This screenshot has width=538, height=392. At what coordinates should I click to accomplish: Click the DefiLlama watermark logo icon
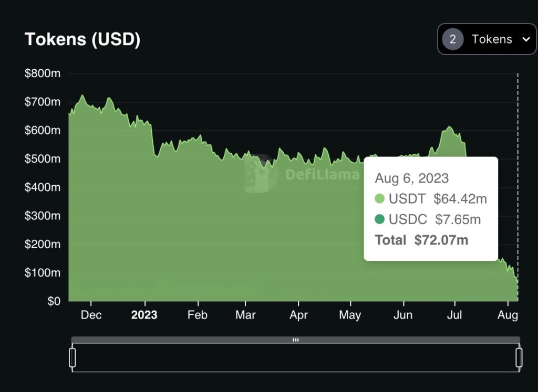coord(261,173)
